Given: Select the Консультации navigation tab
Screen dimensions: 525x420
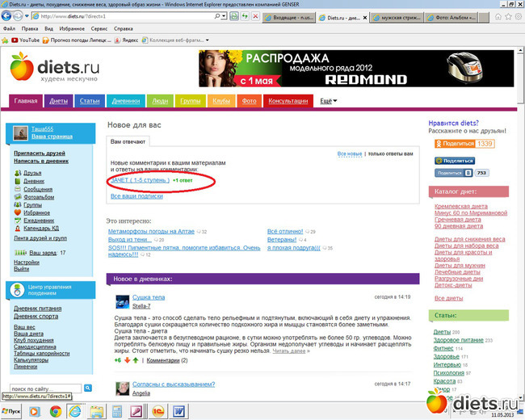Looking at the screenshot, I should 288,101.
